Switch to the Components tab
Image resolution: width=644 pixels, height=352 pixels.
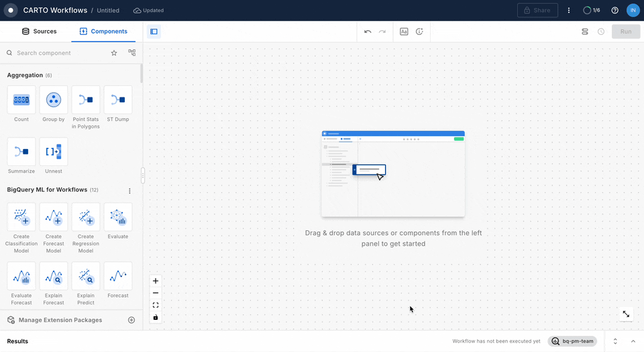pyautogui.click(x=103, y=32)
